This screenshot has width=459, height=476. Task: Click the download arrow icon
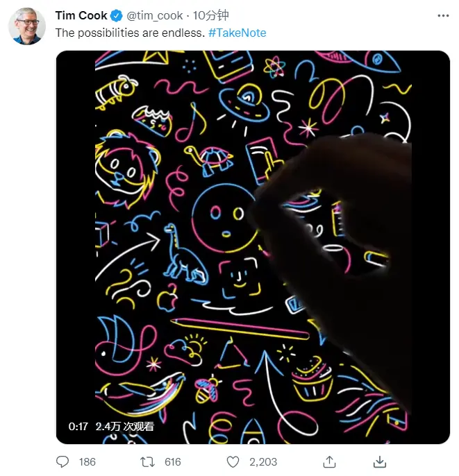tap(380, 462)
